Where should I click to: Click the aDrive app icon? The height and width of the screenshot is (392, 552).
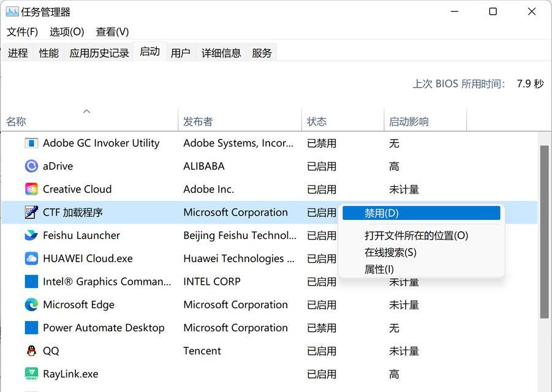coord(31,166)
